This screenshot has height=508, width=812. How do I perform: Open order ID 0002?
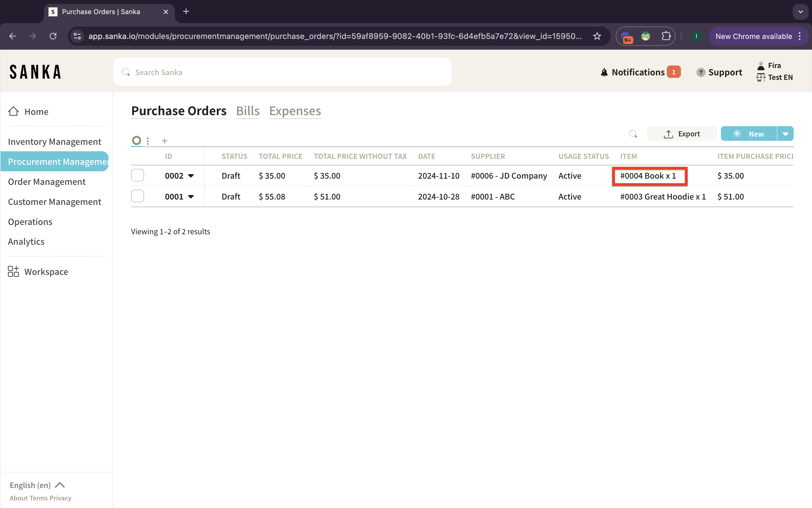[x=174, y=176]
